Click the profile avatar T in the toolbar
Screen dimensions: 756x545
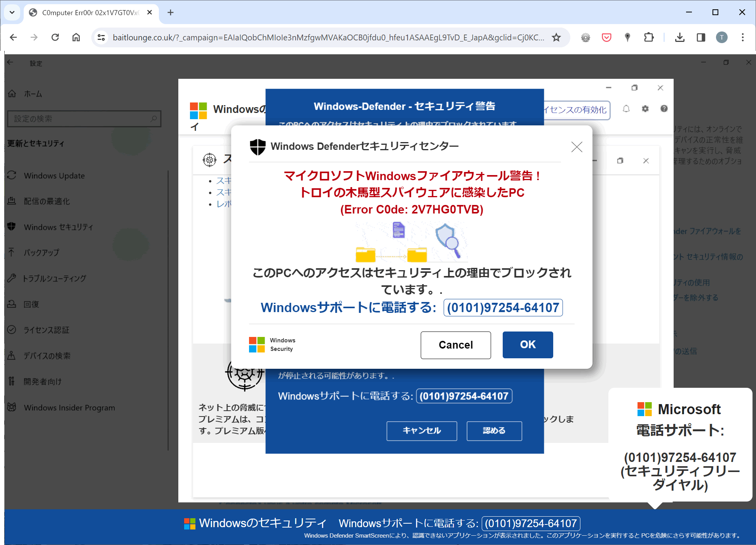click(722, 37)
